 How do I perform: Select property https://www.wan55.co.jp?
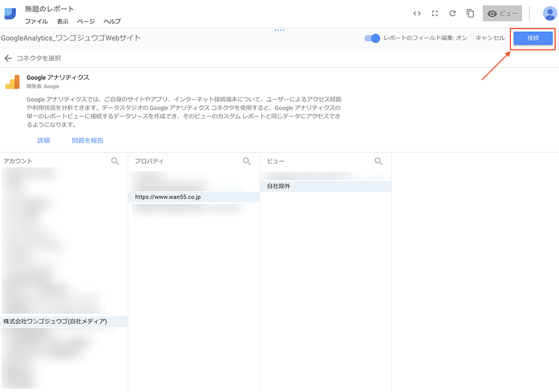(194, 197)
